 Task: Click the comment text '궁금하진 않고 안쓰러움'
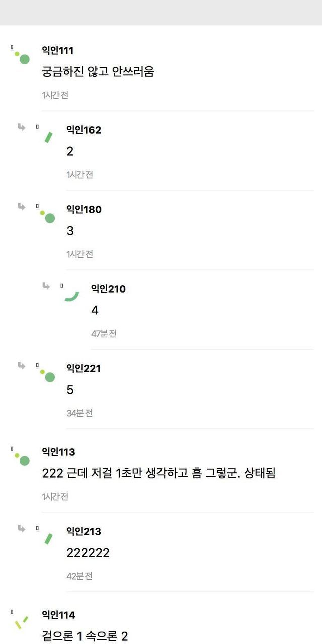point(98,72)
